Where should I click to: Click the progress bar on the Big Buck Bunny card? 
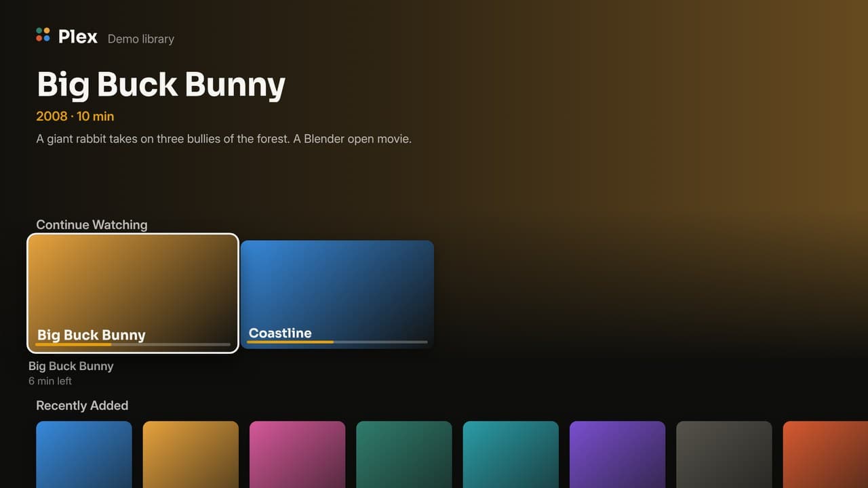point(133,344)
